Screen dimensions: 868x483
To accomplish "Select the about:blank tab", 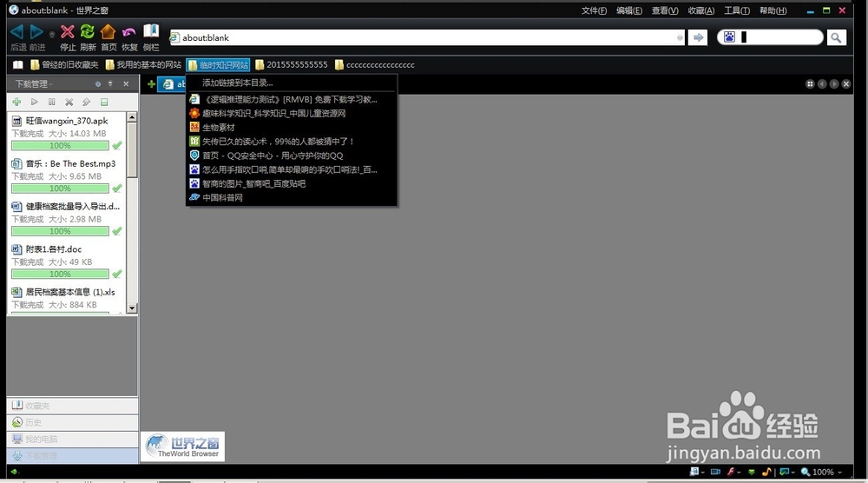I will (x=172, y=84).
